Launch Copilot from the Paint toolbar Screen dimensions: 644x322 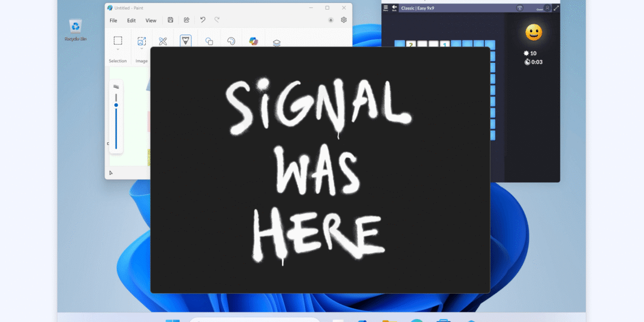[254, 41]
